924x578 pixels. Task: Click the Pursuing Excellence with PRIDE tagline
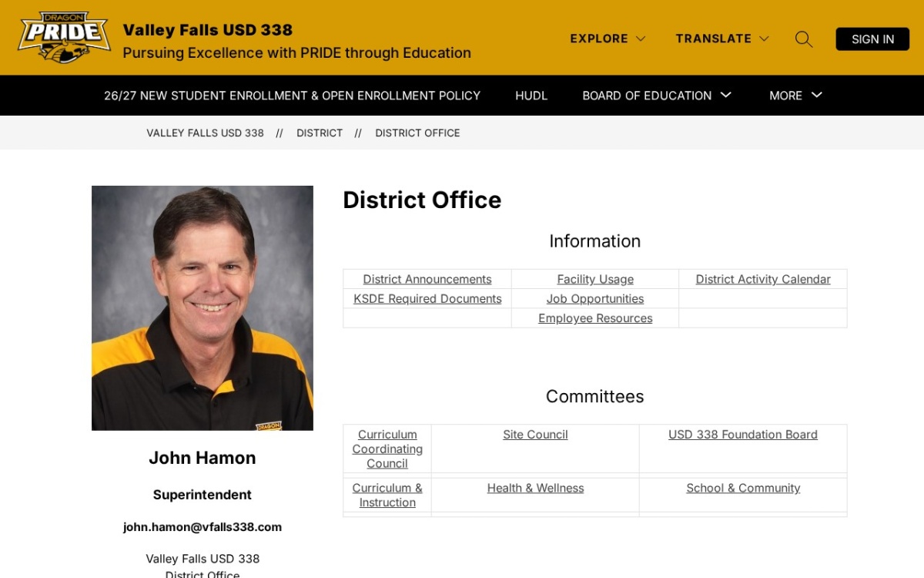(x=297, y=53)
